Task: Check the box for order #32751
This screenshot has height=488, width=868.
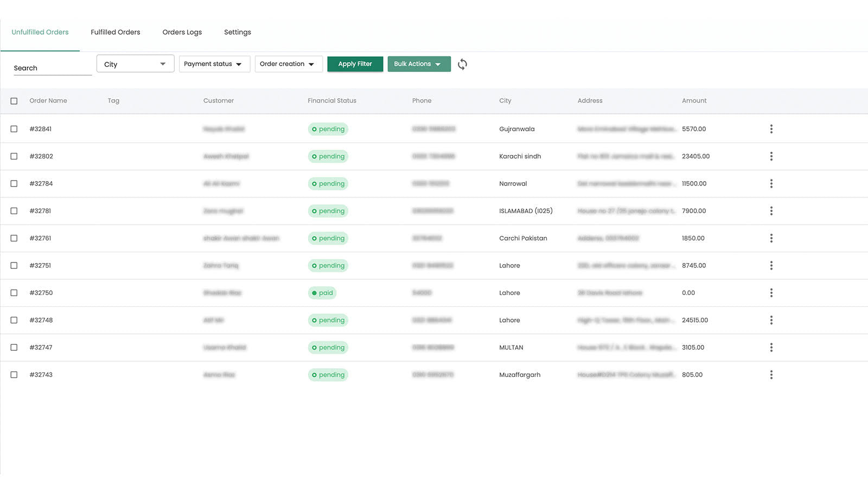Action: pyautogui.click(x=14, y=266)
